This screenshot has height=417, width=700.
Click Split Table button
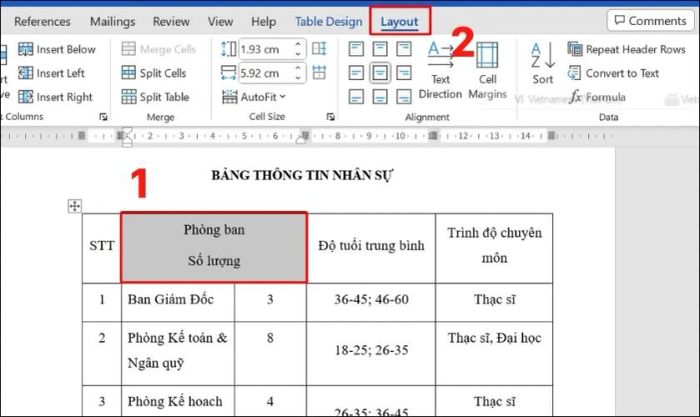pyautogui.click(x=155, y=96)
